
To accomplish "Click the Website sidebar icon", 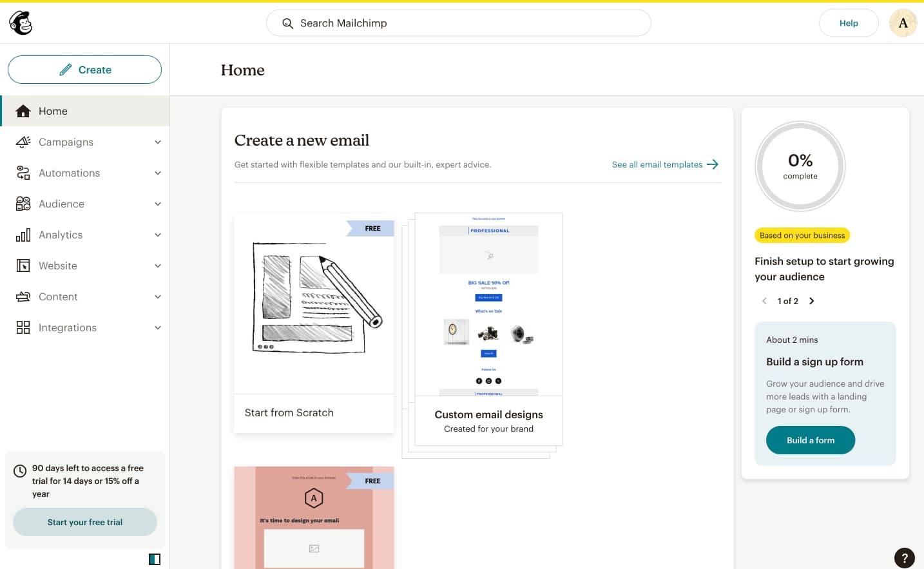I will pyautogui.click(x=23, y=265).
